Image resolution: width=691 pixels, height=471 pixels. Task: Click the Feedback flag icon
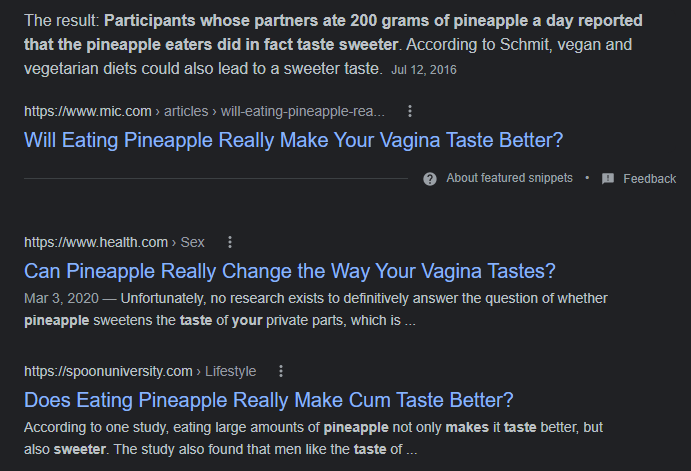pos(608,178)
